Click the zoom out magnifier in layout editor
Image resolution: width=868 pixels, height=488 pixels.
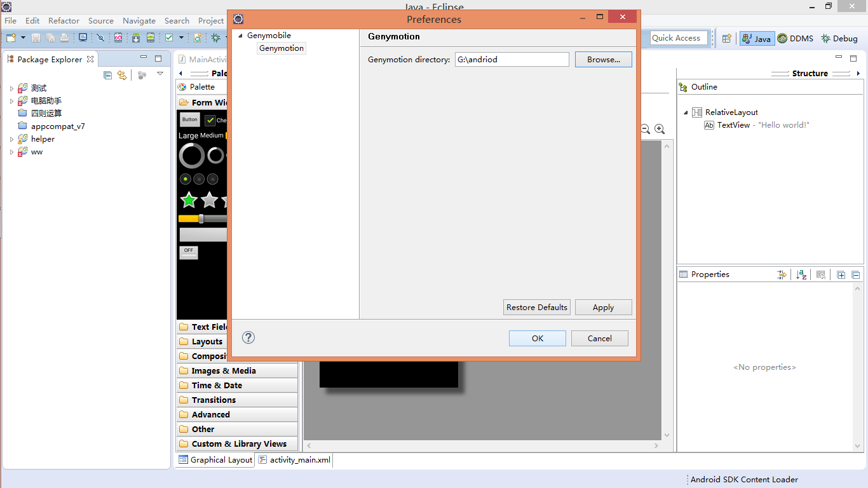point(645,129)
